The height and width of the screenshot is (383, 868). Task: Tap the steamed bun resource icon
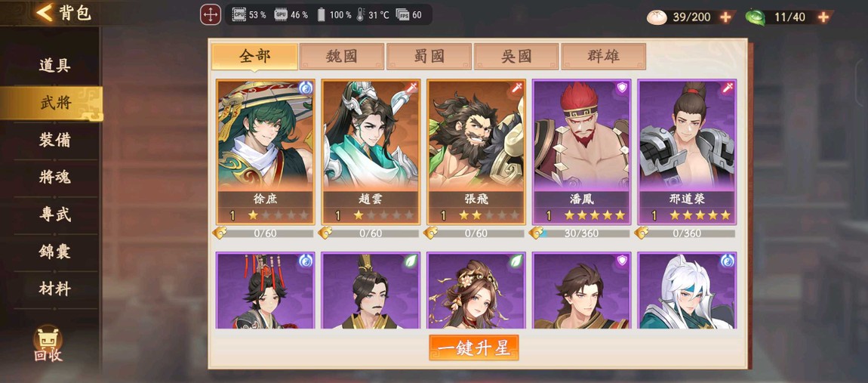(x=657, y=17)
